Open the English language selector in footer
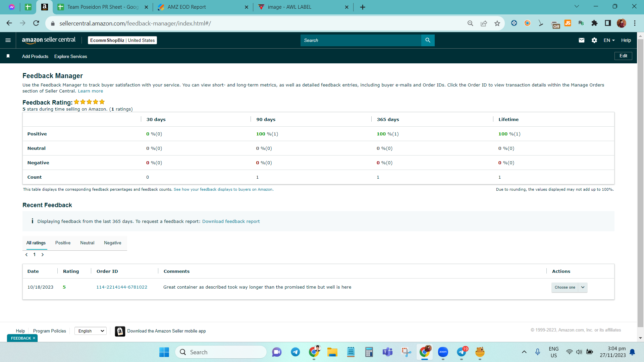 (x=91, y=331)
